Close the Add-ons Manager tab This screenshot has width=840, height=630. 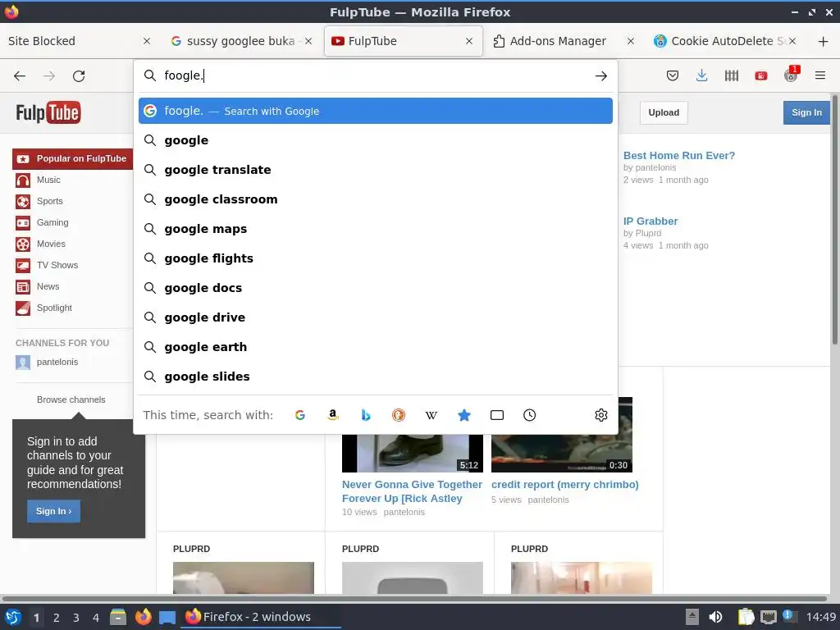point(631,41)
